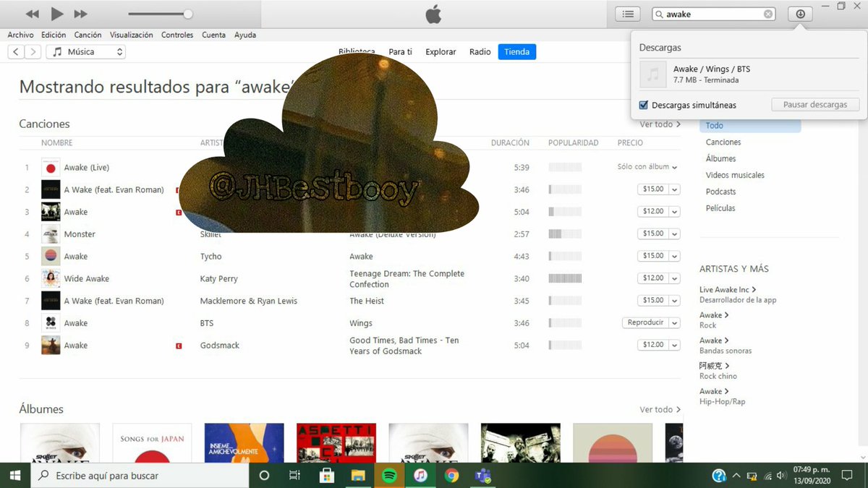Filter results by Canciones in sidebar
The width and height of the screenshot is (868, 488).
tap(723, 142)
